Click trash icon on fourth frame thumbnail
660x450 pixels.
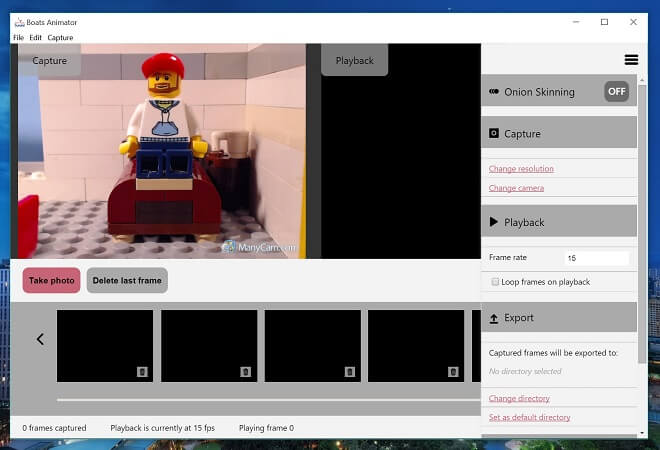pyautogui.click(x=453, y=372)
